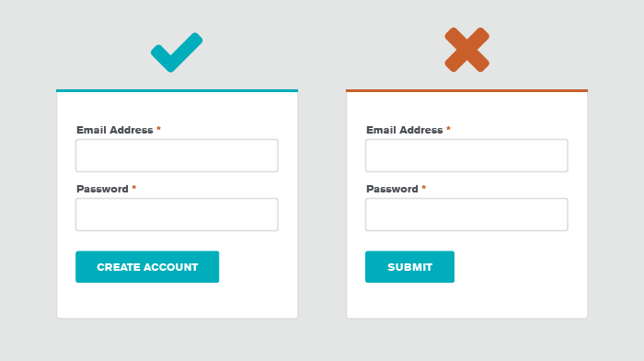Image resolution: width=644 pixels, height=361 pixels.
Task: Focus Password field in Submit form
Action: point(466,215)
